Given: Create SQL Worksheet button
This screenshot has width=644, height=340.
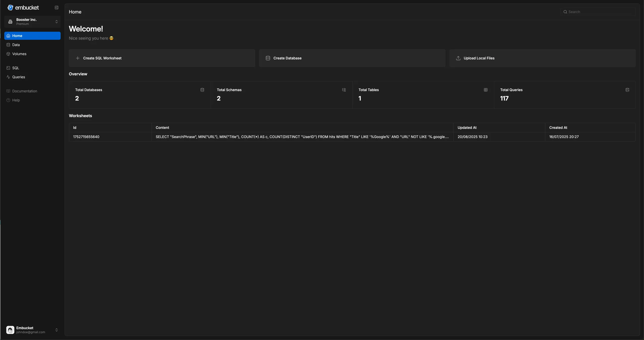Looking at the screenshot, I should pyautogui.click(x=162, y=58).
